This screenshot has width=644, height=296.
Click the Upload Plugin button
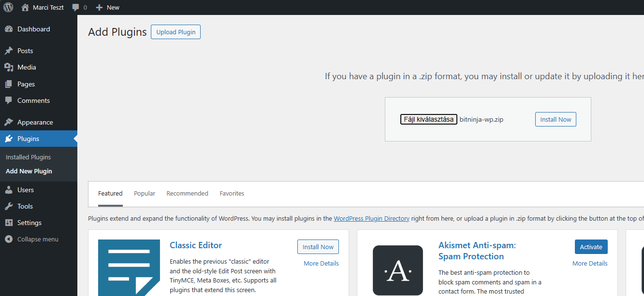click(x=176, y=31)
